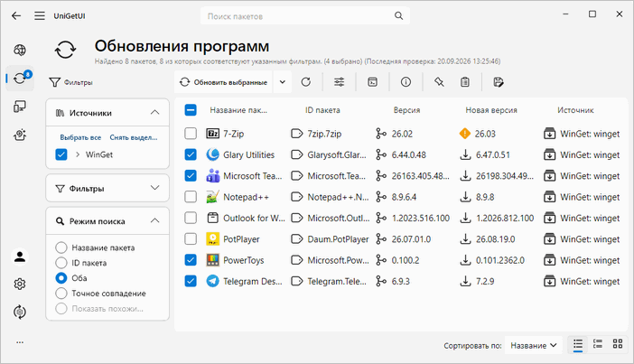The image size is (634, 364).
Task: Select the 'Название пакета' radio button
Action: coord(61,247)
